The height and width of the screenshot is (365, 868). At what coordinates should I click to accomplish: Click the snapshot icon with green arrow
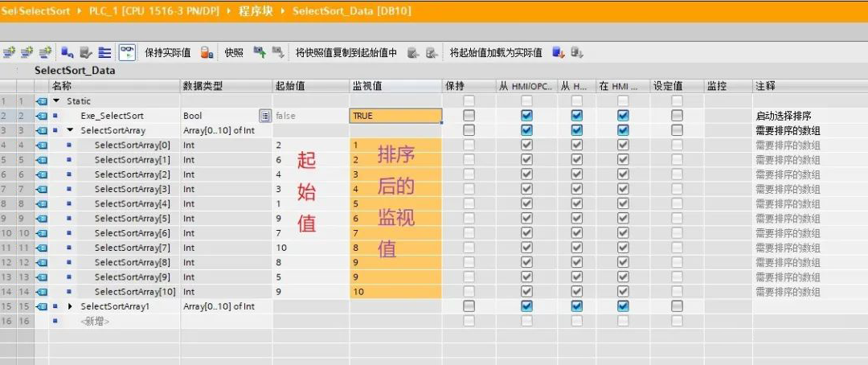pyautogui.click(x=260, y=52)
